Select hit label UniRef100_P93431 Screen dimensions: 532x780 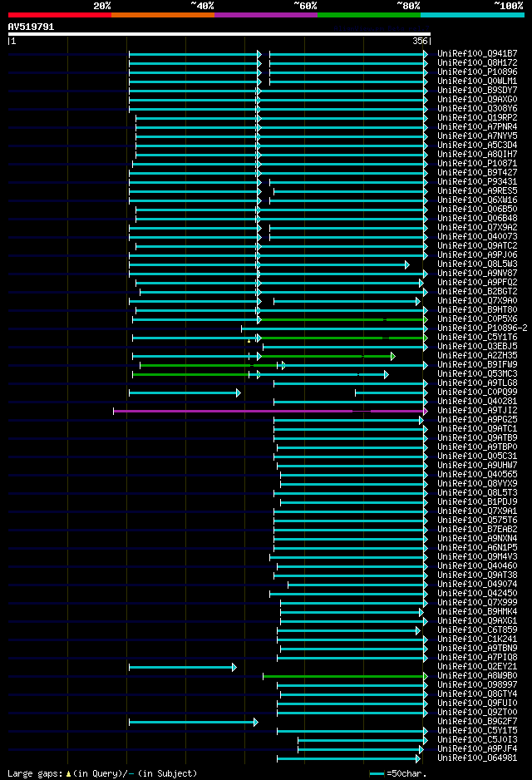pyautogui.click(x=477, y=181)
